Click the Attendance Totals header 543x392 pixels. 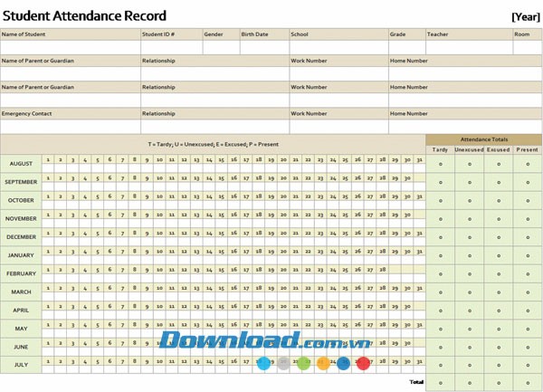484,139
